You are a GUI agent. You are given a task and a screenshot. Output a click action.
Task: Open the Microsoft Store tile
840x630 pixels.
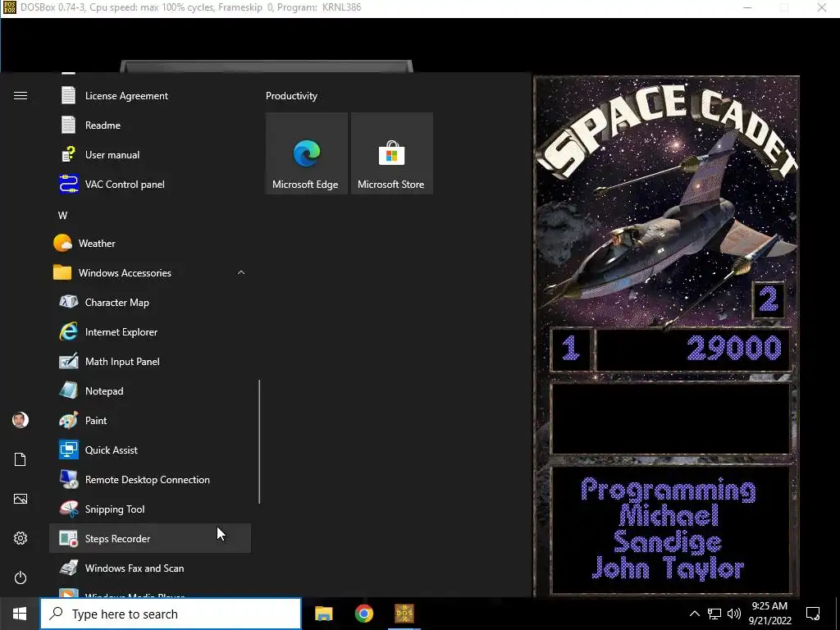[x=391, y=153]
